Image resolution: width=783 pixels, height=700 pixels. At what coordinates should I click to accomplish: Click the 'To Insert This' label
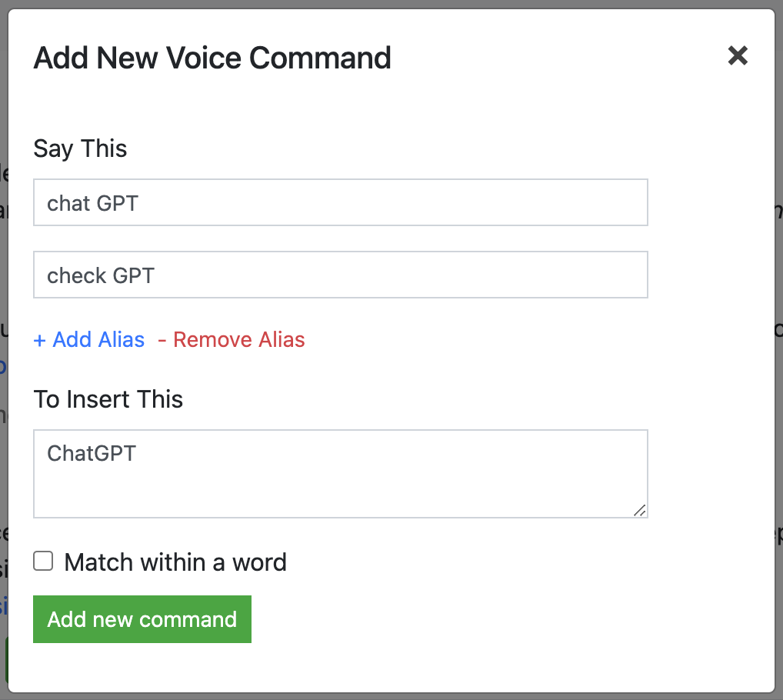click(108, 399)
